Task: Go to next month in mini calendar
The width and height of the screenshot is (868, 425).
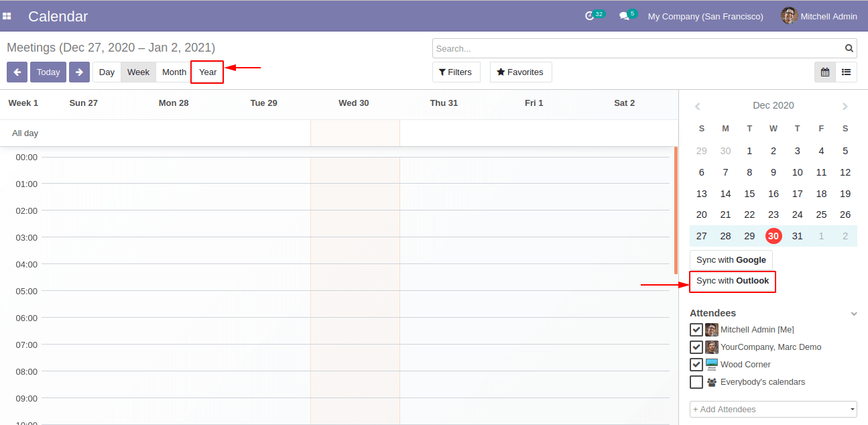Action: pos(845,106)
